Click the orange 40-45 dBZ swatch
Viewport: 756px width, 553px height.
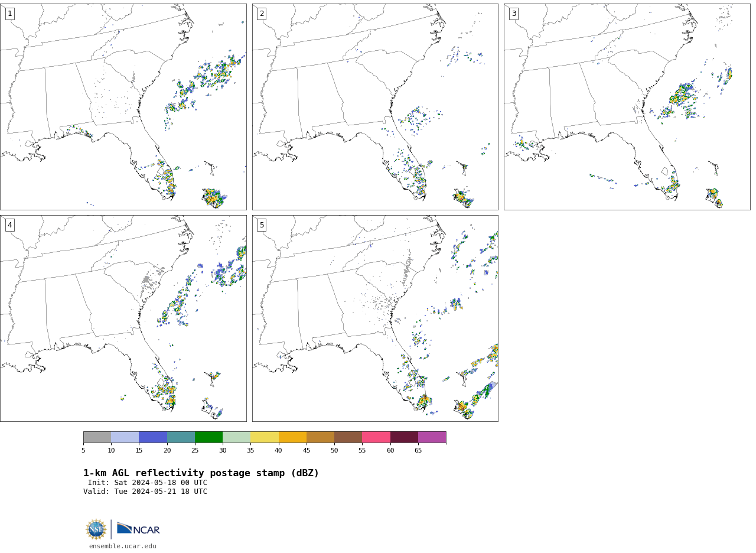(x=292, y=437)
